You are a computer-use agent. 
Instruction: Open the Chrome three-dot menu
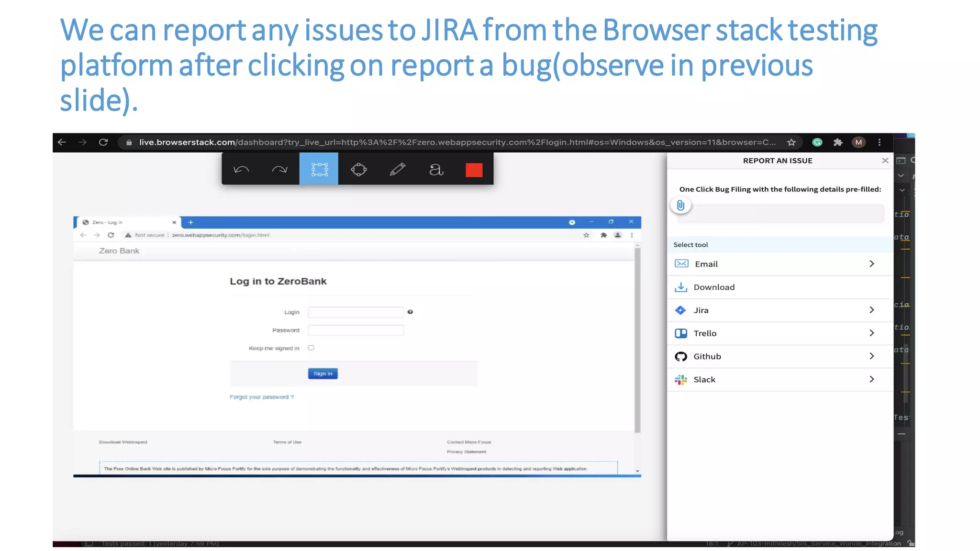click(x=880, y=142)
